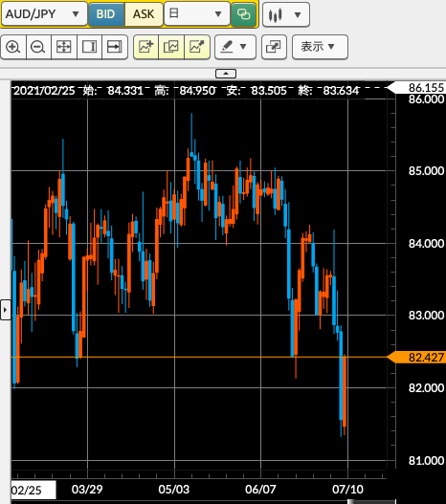Switch chart to ASK prices
Image resolution: width=446 pixels, height=504 pixels.
[144, 14]
